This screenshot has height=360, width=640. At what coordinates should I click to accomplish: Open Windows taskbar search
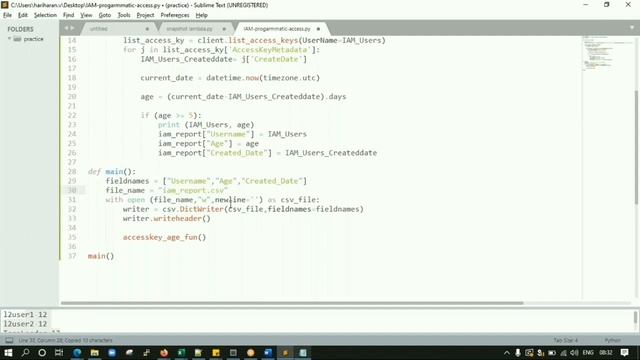(25, 353)
